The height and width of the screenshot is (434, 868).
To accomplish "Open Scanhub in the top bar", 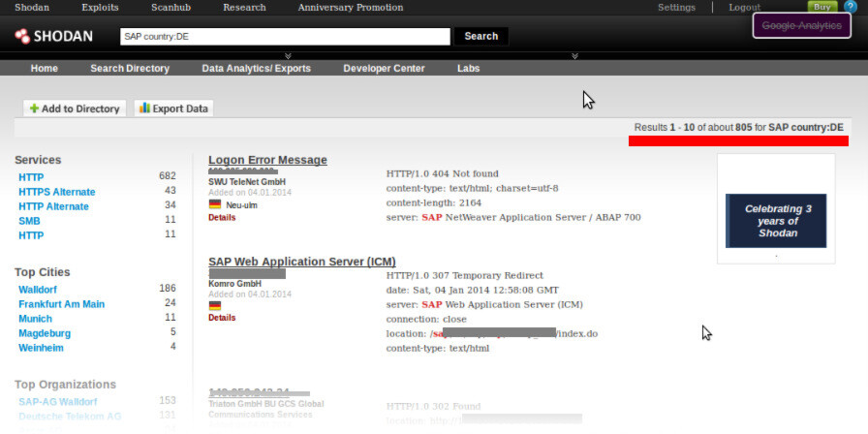I will [x=171, y=7].
